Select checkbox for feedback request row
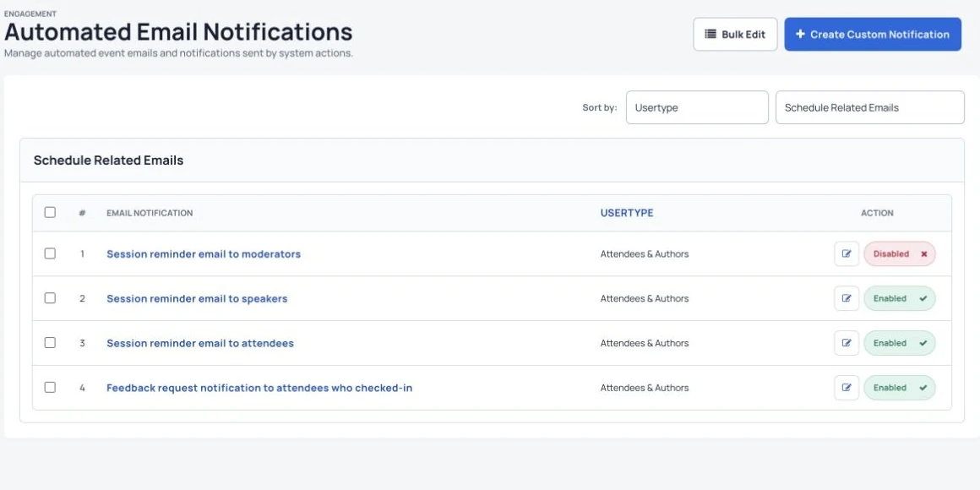Viewport: 980px width, 490px height. (x=50, y=388)
